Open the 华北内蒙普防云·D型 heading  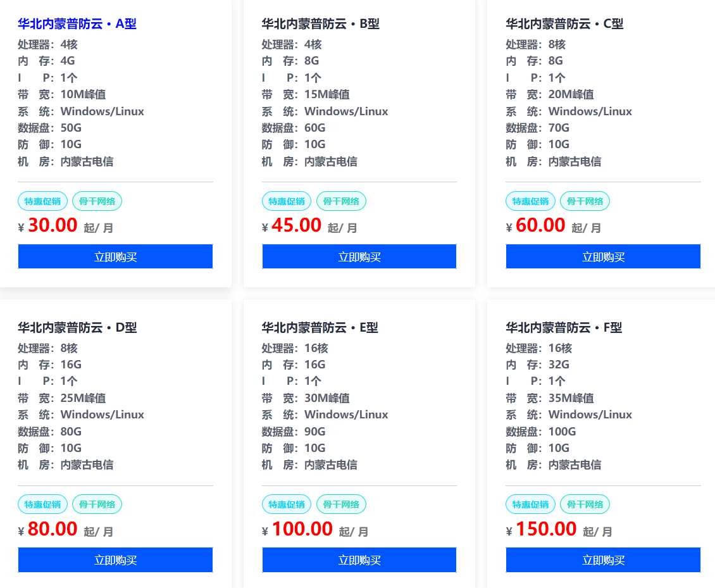77,328
